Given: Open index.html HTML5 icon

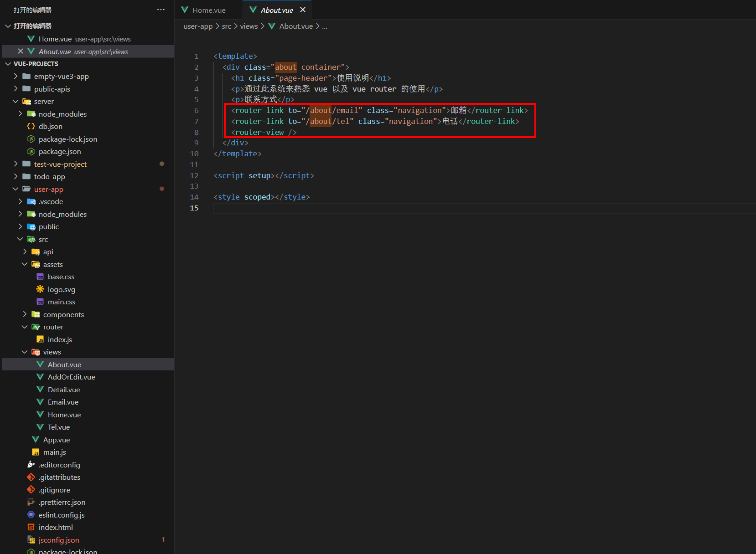Looking at the screenshot, I should point(31,527).
